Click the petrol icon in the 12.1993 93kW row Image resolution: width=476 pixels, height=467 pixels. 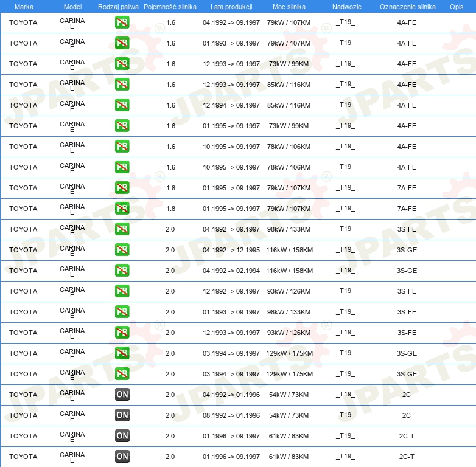coord(122,333)
